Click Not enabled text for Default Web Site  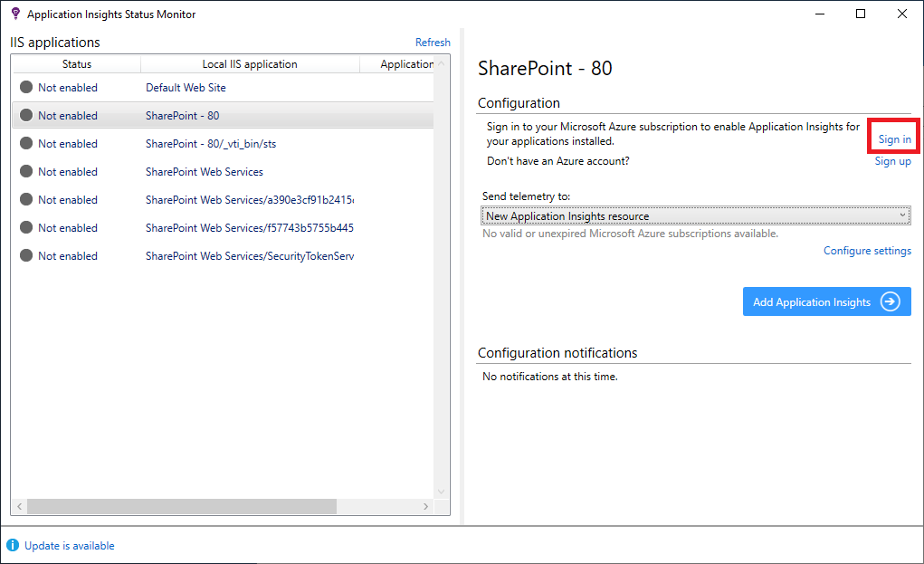coord(68,87)
